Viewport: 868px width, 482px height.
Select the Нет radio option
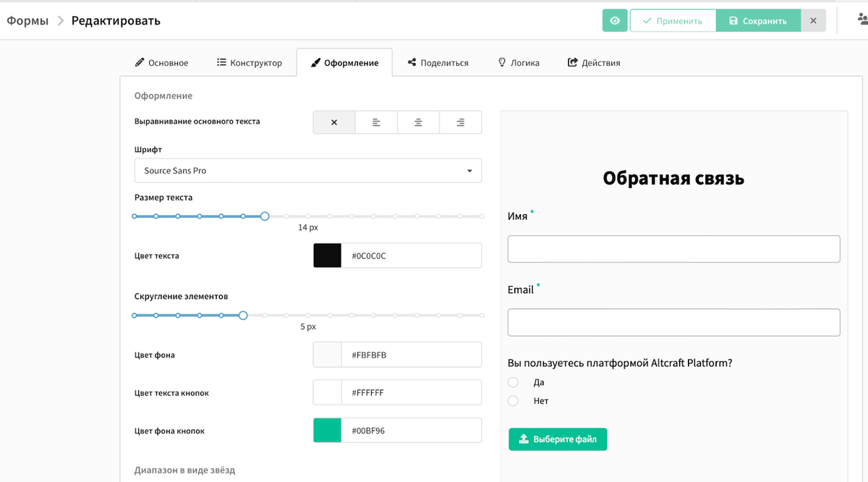(513, 400)
